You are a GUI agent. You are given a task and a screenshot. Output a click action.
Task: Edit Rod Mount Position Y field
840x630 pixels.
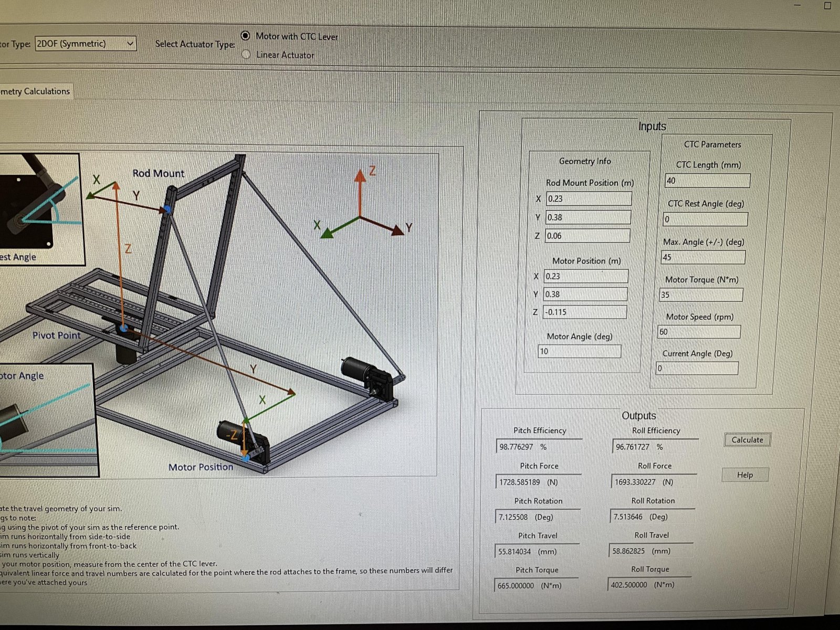coord(588,217)
